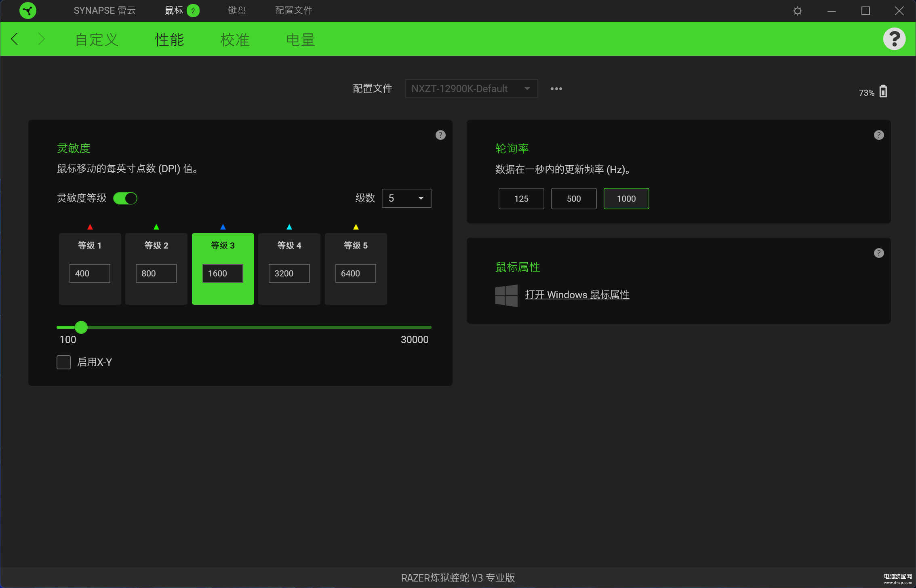This screenshot has height=588, width=916.
Task: Click the 100 minimum DPI label
Action: (68, 339)
